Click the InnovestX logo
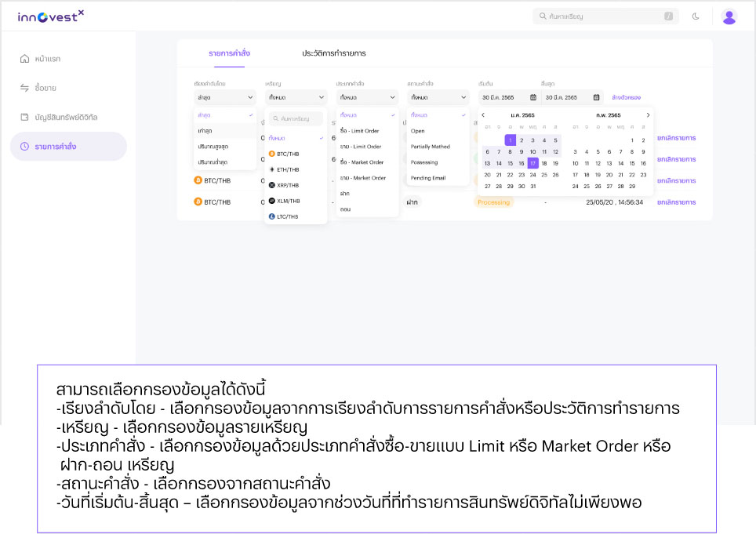 click(51, 16)
